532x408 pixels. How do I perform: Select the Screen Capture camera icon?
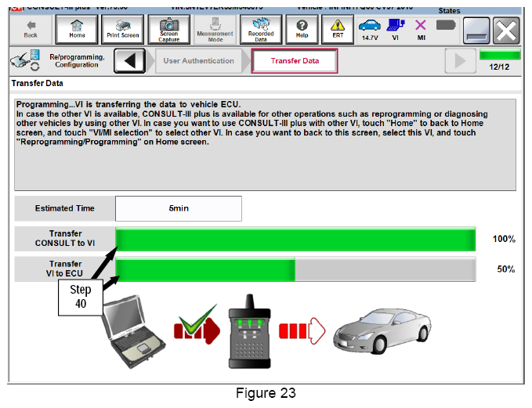[168, 30]
